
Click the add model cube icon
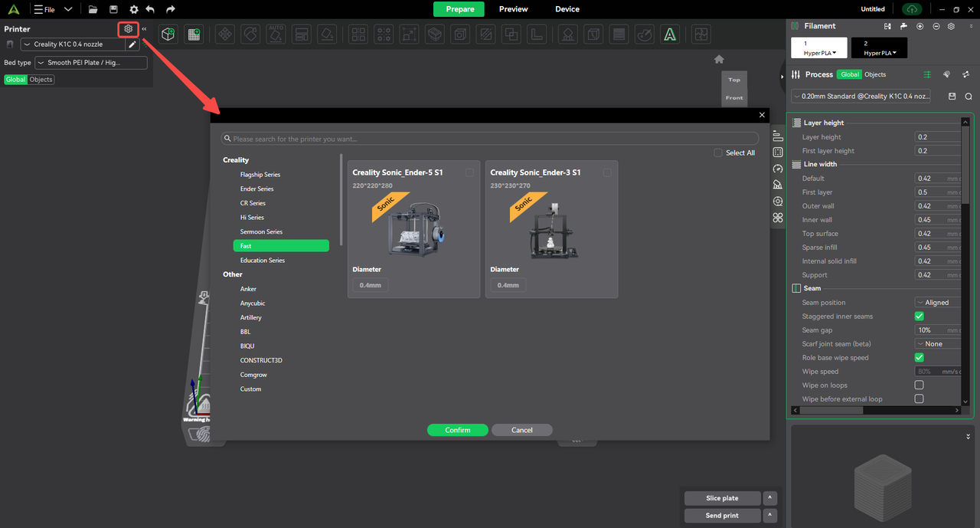pyautogui.click(x=168, y=34)
